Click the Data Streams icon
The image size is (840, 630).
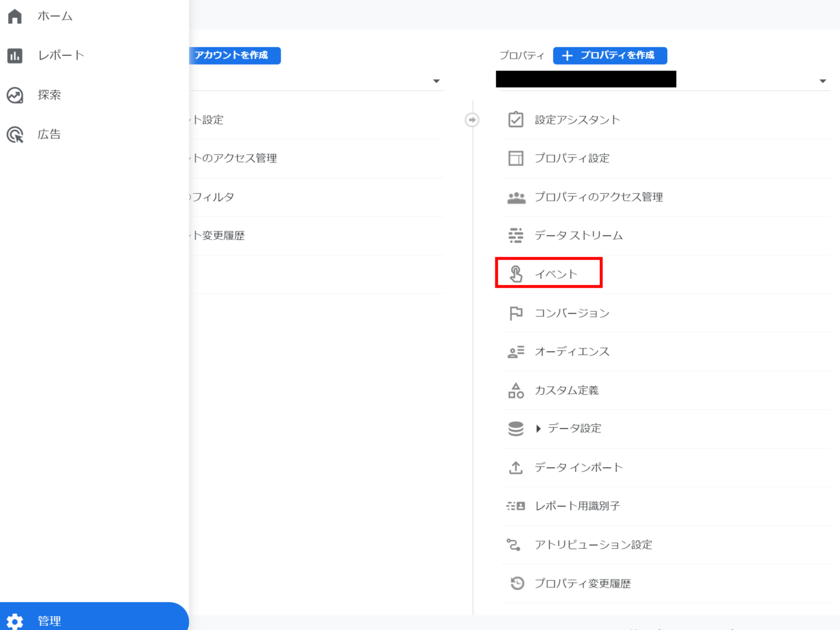click(516, 236)
